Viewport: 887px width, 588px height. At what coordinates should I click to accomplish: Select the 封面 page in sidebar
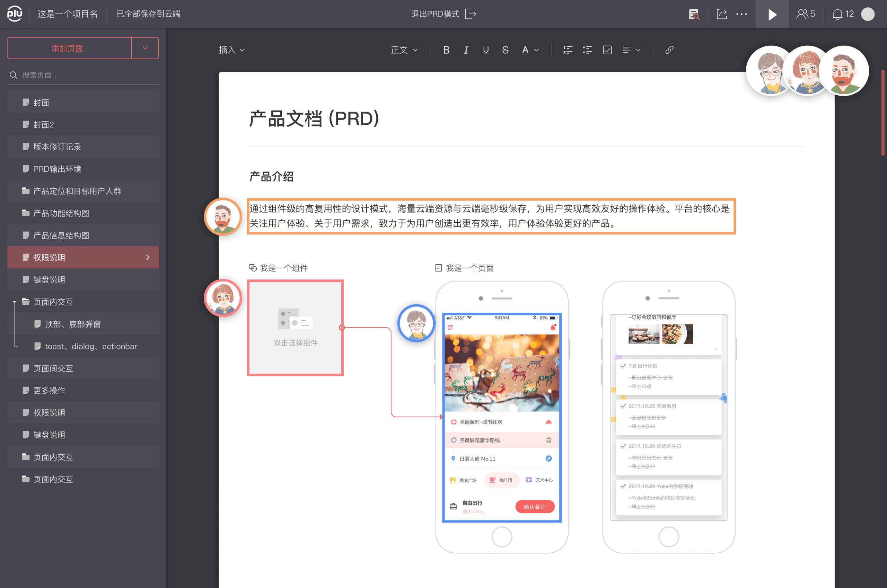pos(41,102)
